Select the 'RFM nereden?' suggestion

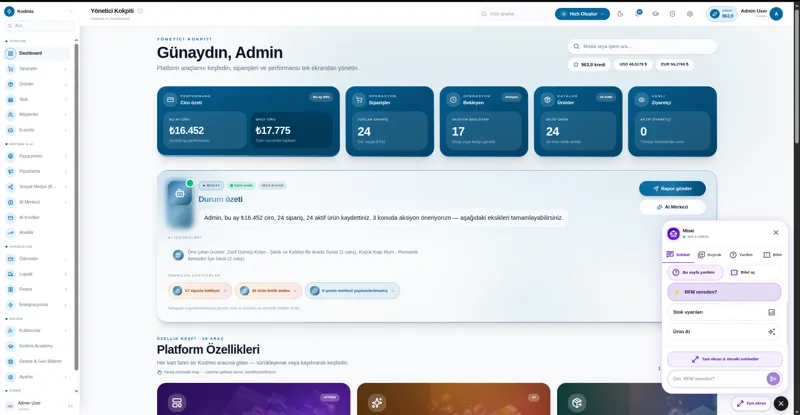click(724, 292)
